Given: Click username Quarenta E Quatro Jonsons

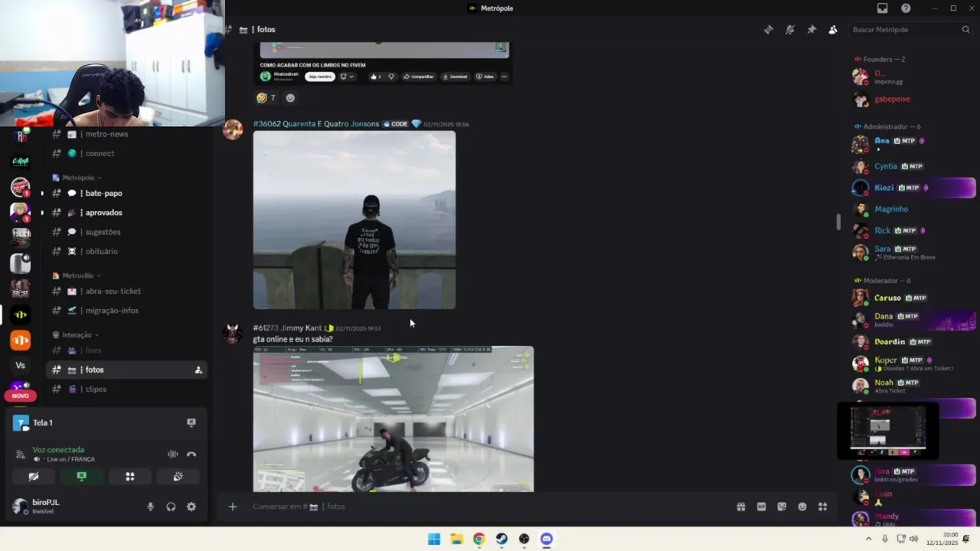Looking at the screenshot, I should pos(331,124).
